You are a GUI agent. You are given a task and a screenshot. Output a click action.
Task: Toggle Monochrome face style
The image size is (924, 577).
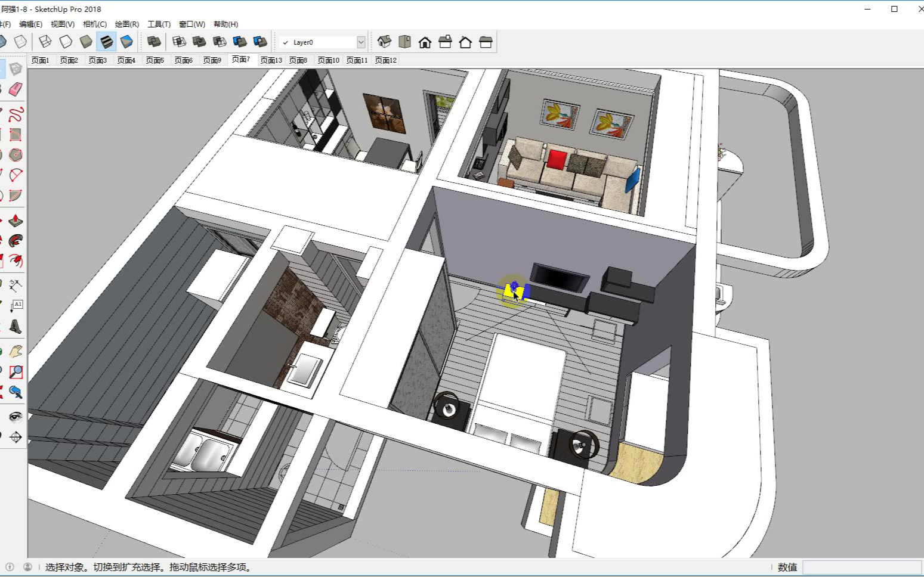[x=126, y=42]
